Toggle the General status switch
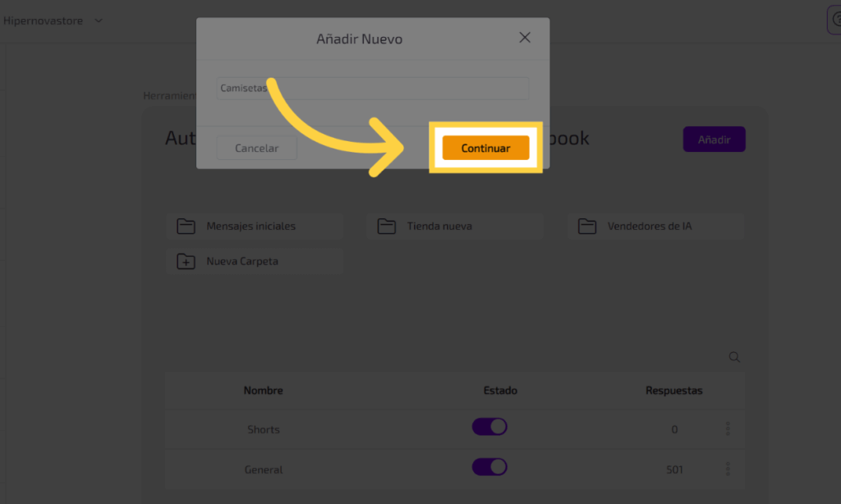This screenshot has height=504, width=841. click(x=489, y=467)
